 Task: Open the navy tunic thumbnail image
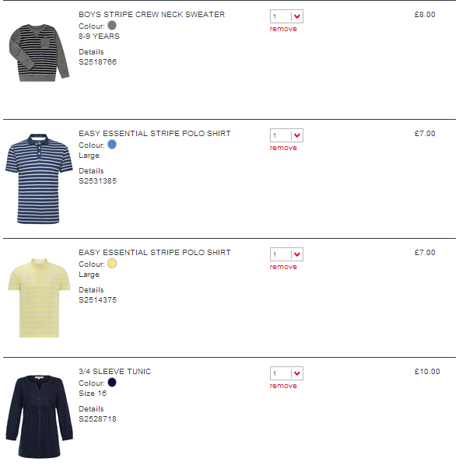coord(39,417)
